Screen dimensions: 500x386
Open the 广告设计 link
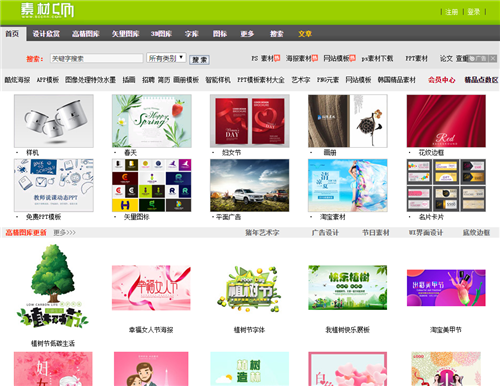click(325, 233)
